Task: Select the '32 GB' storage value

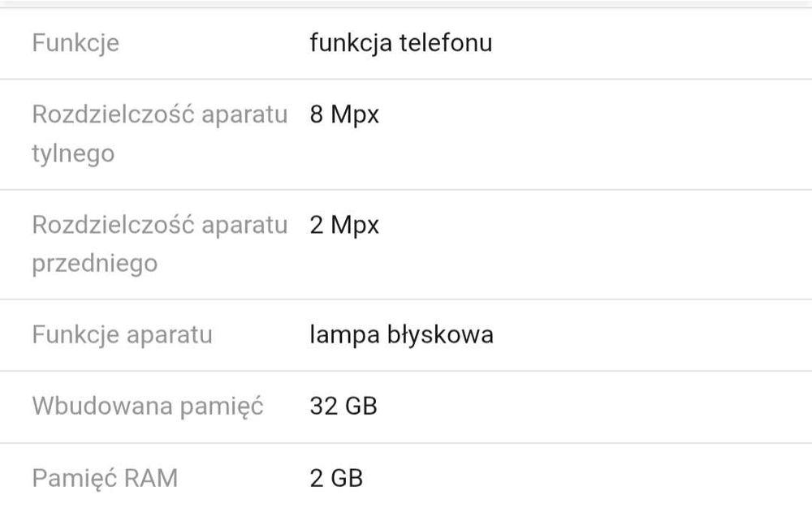Action: (343, 406)
